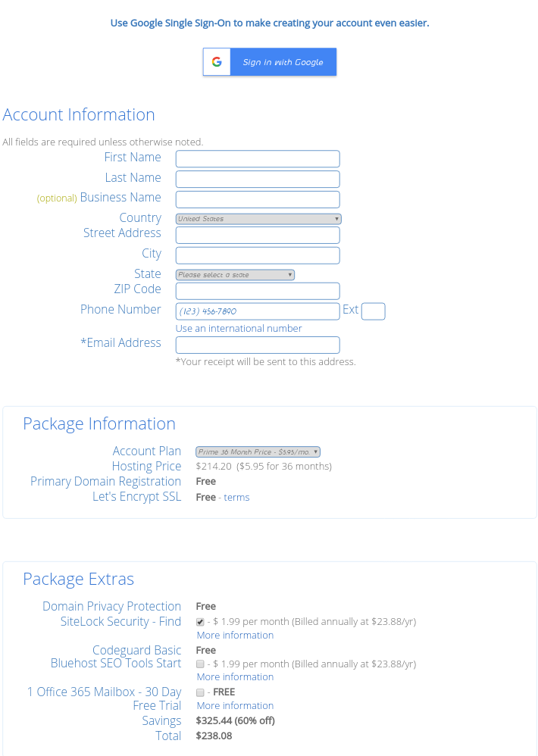Click the Phone Number field
Viewport: 538px width, 756px height.
click(x=258, y=311)
